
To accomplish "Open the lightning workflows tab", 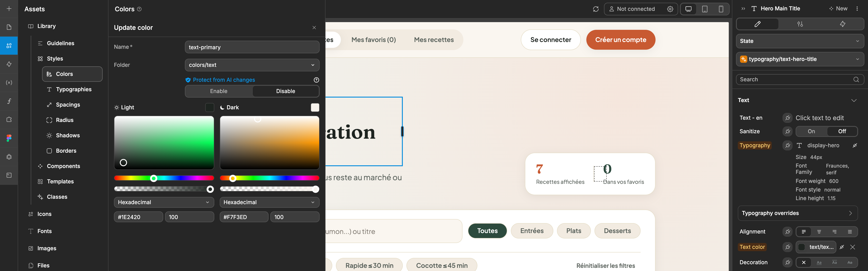I will 842,24.
